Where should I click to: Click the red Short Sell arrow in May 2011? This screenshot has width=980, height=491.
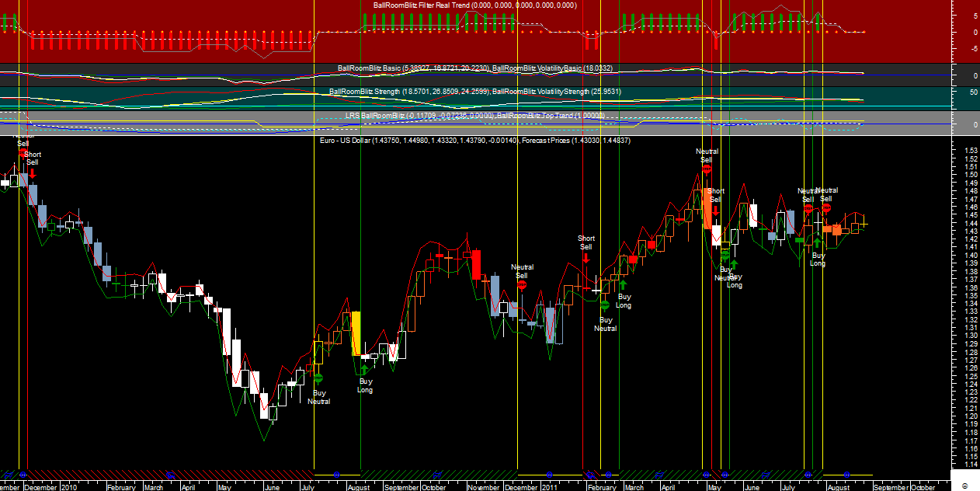(x=715, y=211)
